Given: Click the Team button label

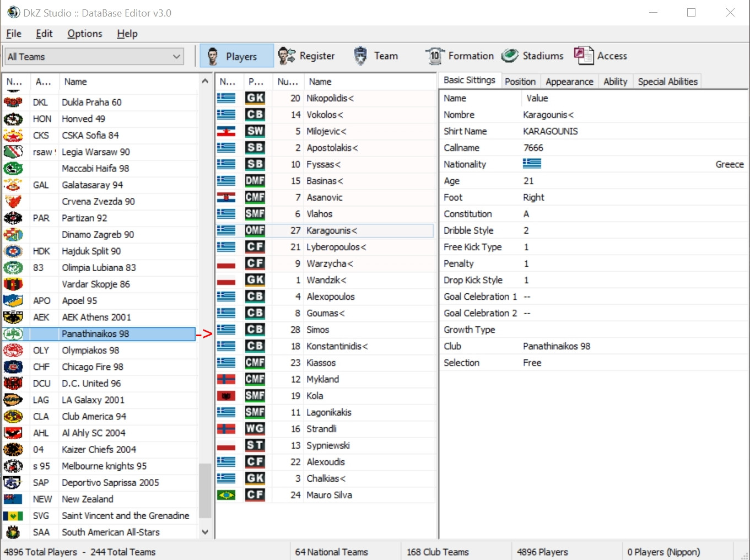Looking at the screenshot, I should tap(386, 56).
